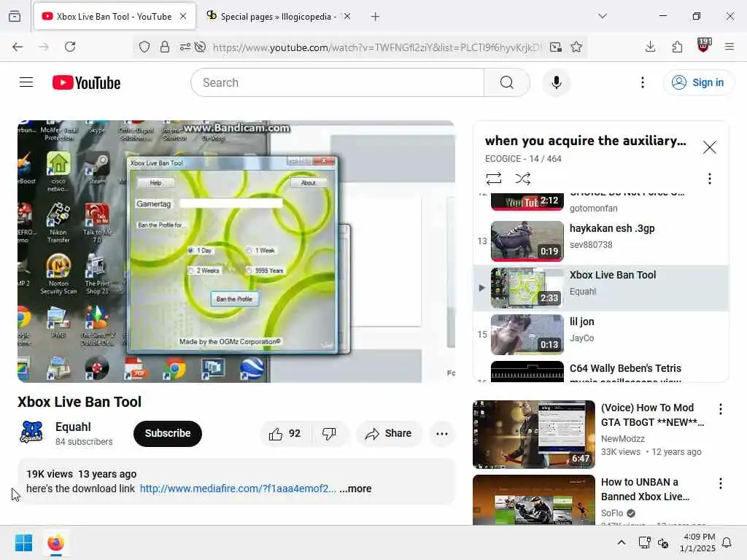Share the video
The height and width of the screenshot is (560, 747).
389,433
